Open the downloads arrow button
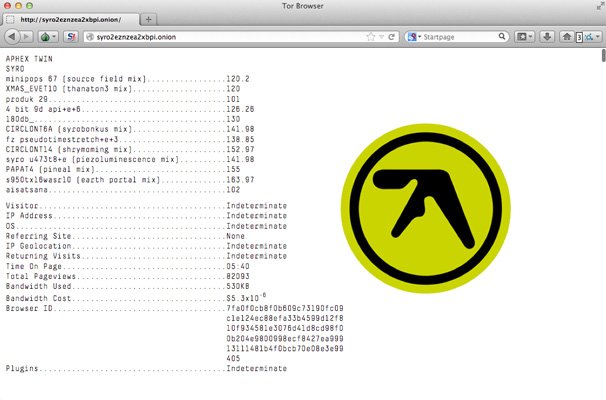 click(547, 38)
